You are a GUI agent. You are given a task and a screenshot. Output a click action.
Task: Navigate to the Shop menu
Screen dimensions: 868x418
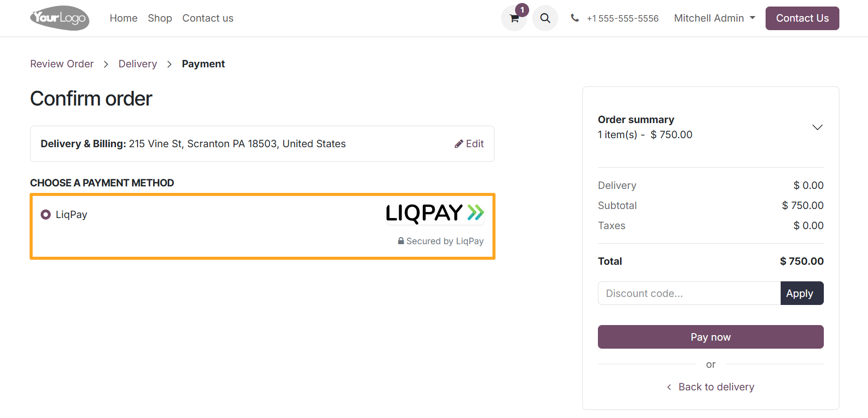point(160,18)
